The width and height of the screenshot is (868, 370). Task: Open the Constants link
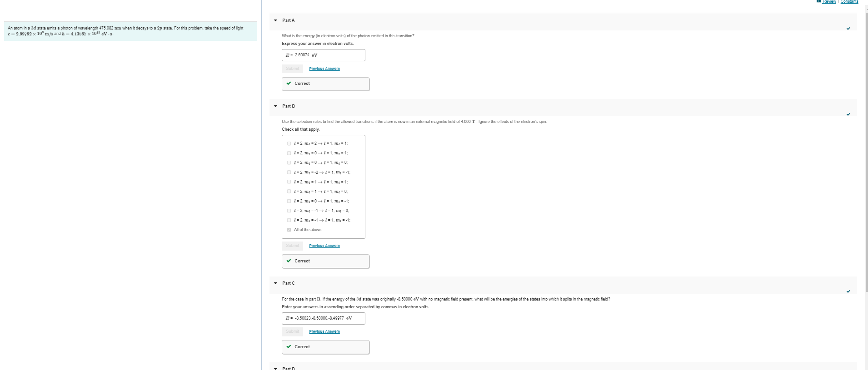click(x=849, y=1)
